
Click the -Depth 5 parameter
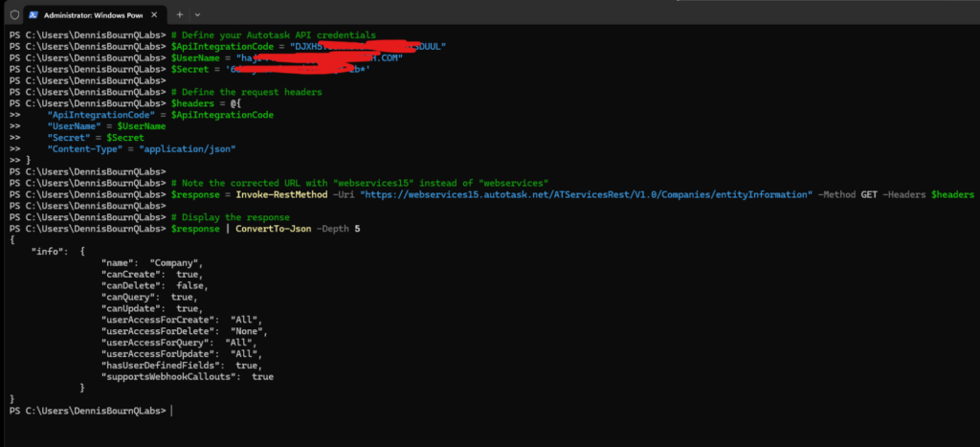337,229
